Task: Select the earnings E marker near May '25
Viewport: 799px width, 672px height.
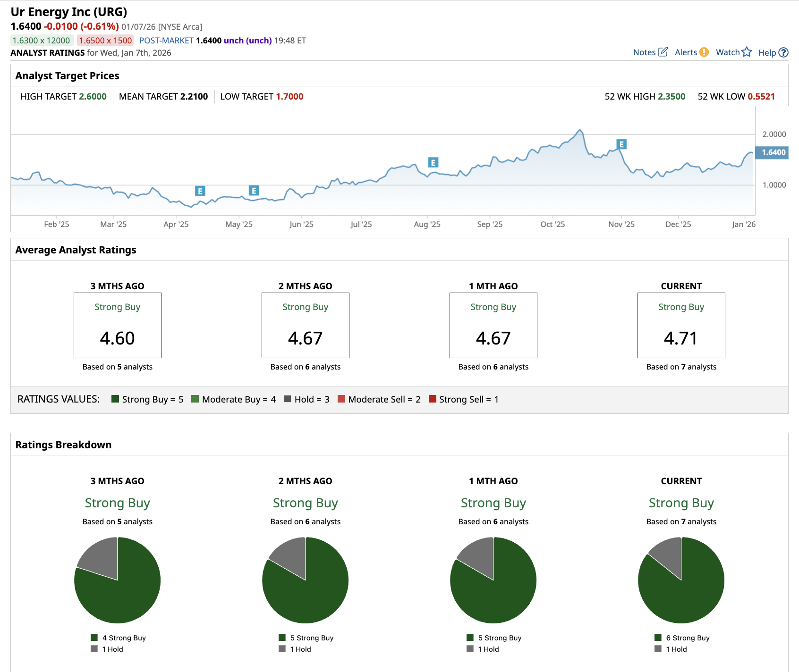Action: pos(254,191)
